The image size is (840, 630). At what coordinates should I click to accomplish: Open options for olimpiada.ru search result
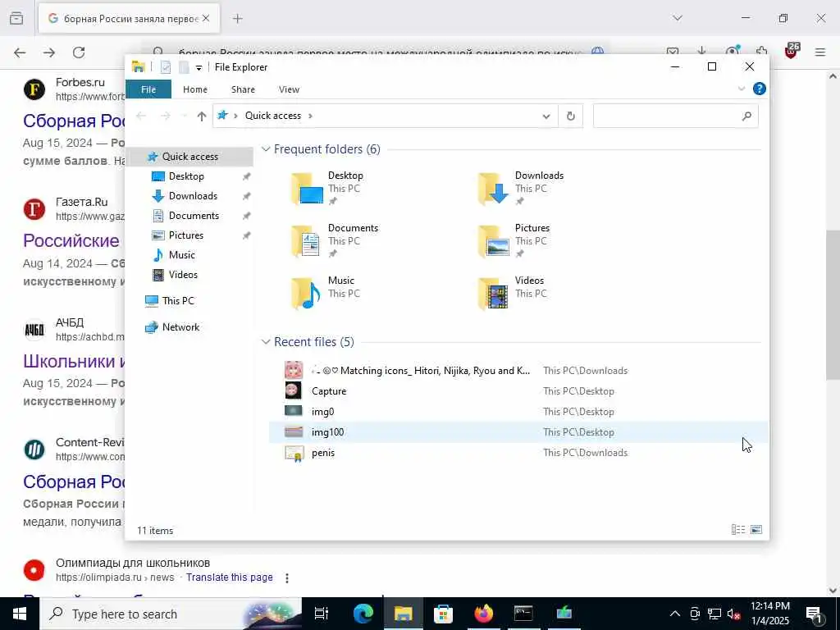tap(287, 578)
